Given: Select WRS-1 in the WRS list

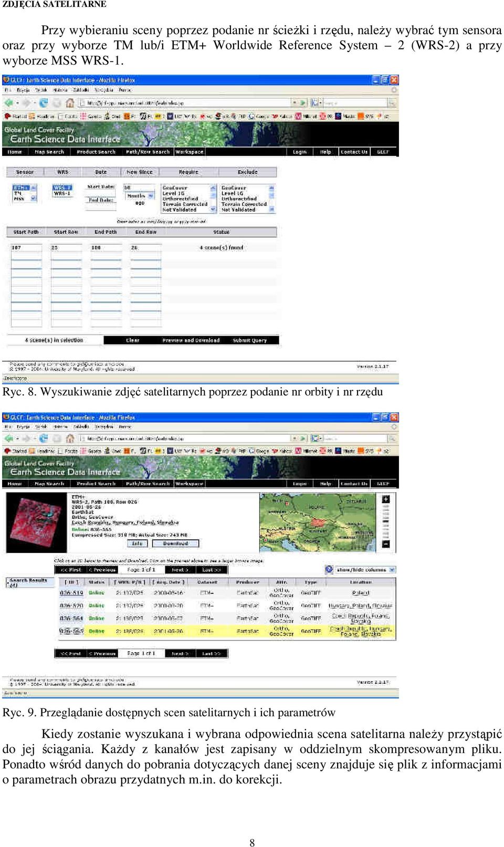Looking at the screenshot, I should (62, 193).
